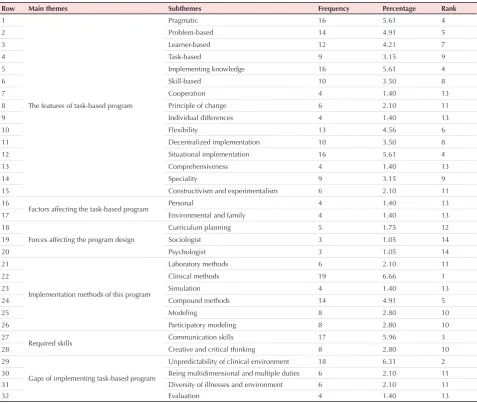Click the 'Percentage' column header
The image size is (477, 405).
pyautogui.click(x=399, y=9)
